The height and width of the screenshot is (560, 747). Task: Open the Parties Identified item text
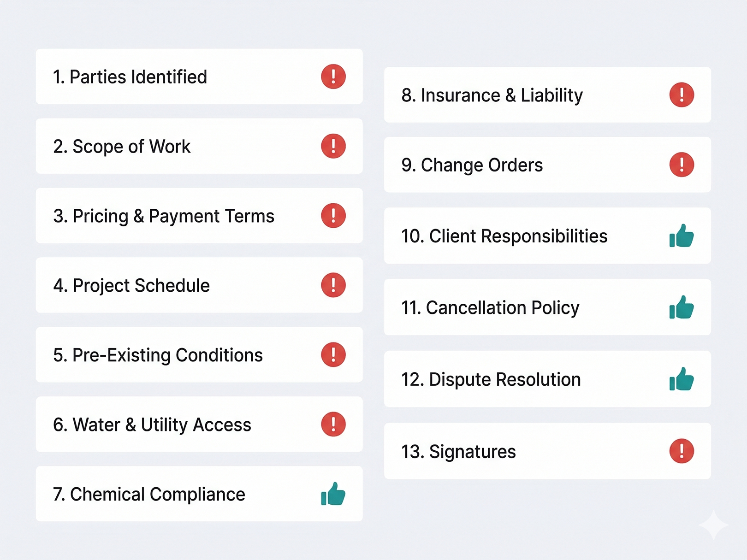point(130,77)
